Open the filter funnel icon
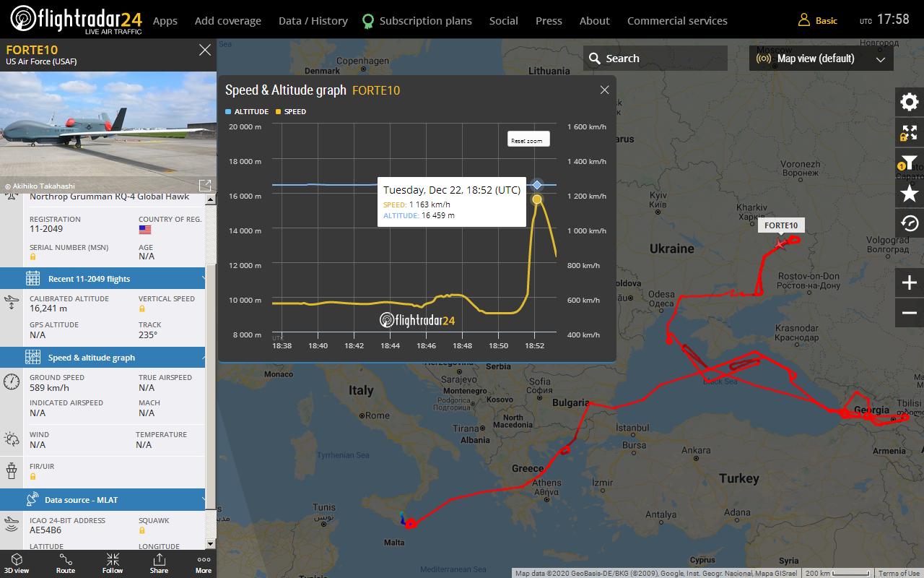 coord(910,163)
